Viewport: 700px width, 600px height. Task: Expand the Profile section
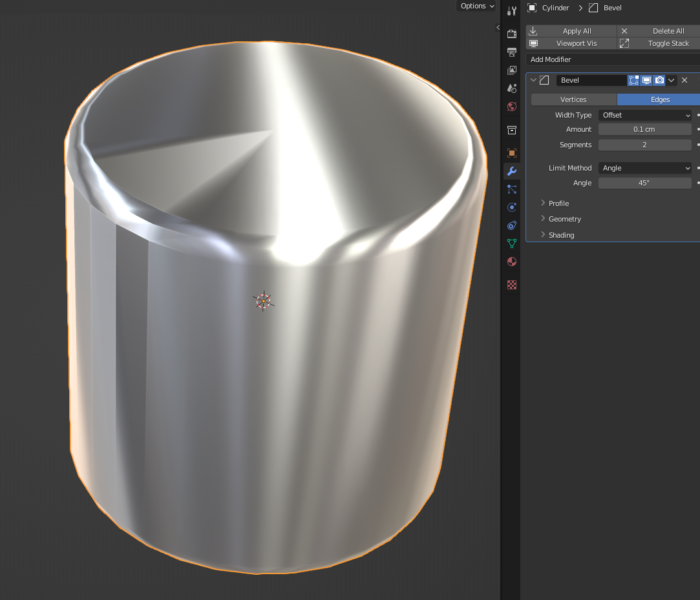[558, 203]
